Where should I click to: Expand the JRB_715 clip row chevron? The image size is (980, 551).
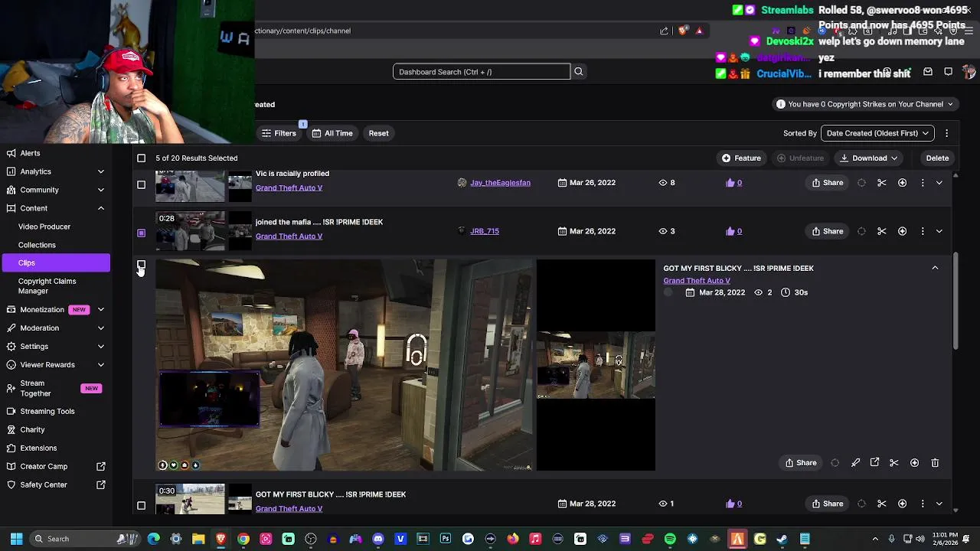[x=939, y=231]
